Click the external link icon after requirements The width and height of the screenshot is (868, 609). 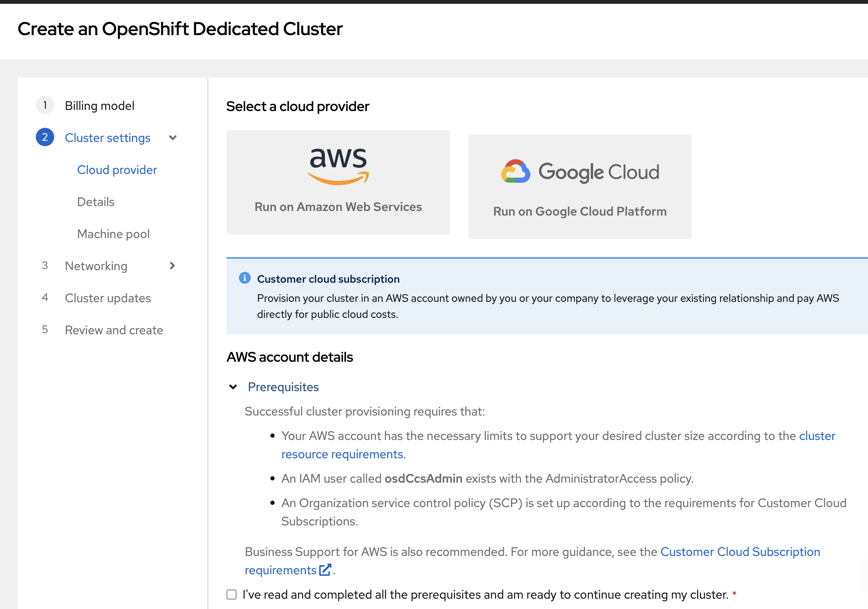coord(325,570)
